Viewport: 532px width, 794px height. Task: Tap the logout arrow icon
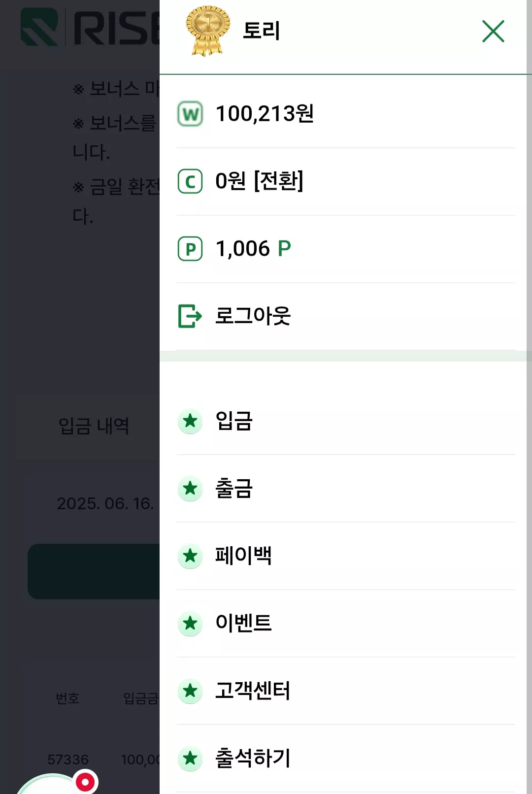[x=190, y=316]
